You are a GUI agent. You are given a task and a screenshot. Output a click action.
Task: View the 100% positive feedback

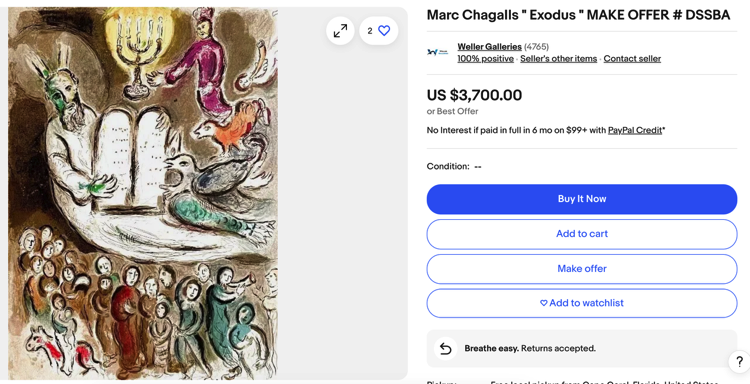[x=485, y=59]
